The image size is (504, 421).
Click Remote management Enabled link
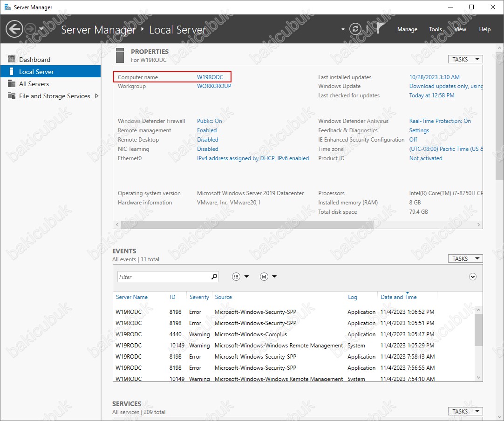(x=207, y=130)
